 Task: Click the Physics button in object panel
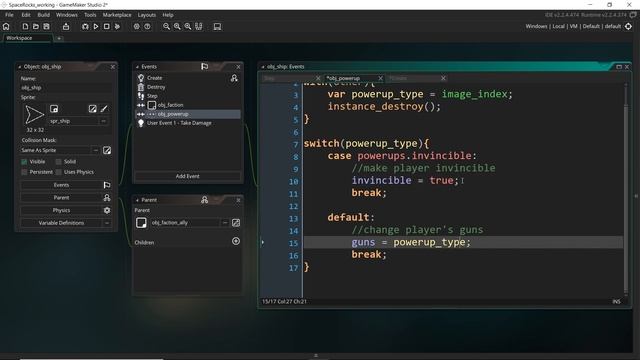click(61, 210)
